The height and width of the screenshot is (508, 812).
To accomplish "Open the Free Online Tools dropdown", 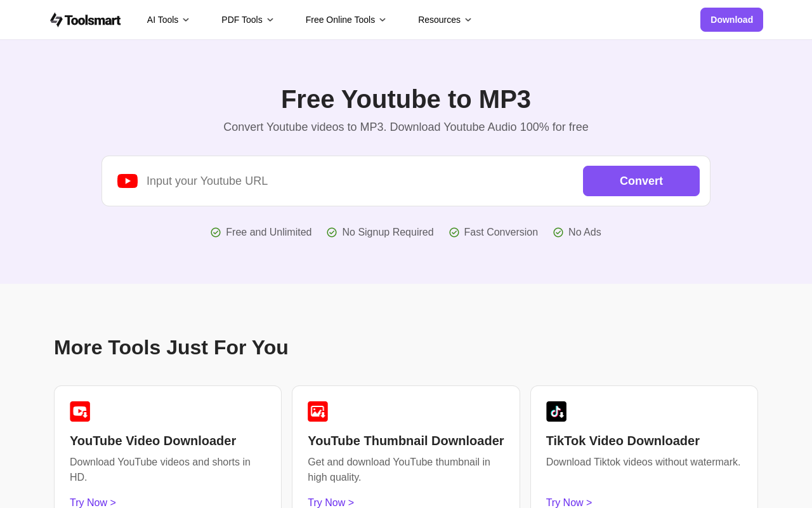I will click(346, 20).
